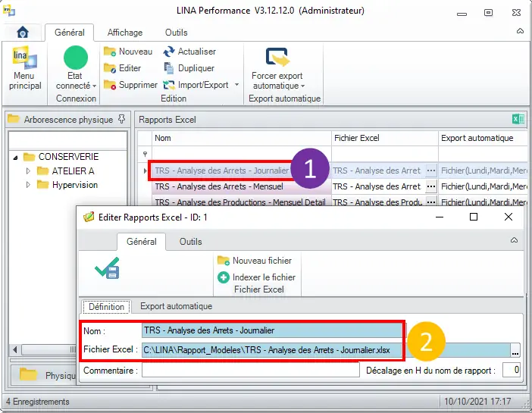Image resolution: width=532 pixels, height=413 pixels.
Task: Click the home icon in the ribbon
Action: coord(23,33)
